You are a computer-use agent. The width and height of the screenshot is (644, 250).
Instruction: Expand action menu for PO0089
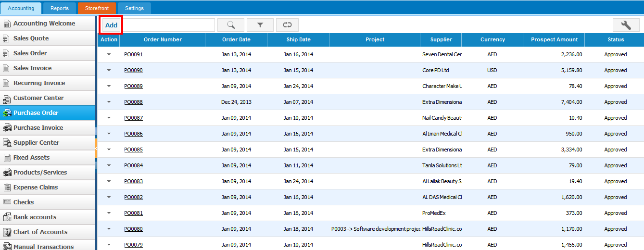point(109,86)
